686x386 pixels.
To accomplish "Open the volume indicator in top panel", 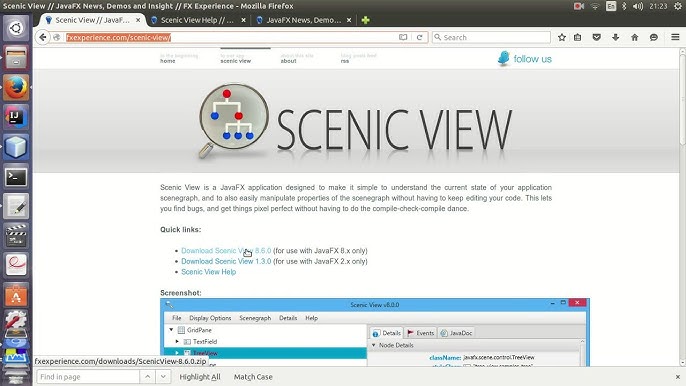I will coord(638,6).
